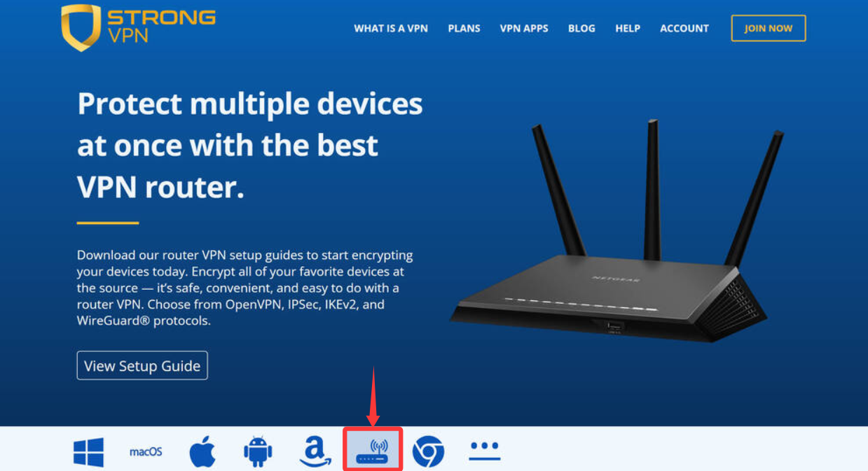This screenshot has width=868, height=471.
Task: Click the router VPN setup description paragraph
Action: point(245,288)
